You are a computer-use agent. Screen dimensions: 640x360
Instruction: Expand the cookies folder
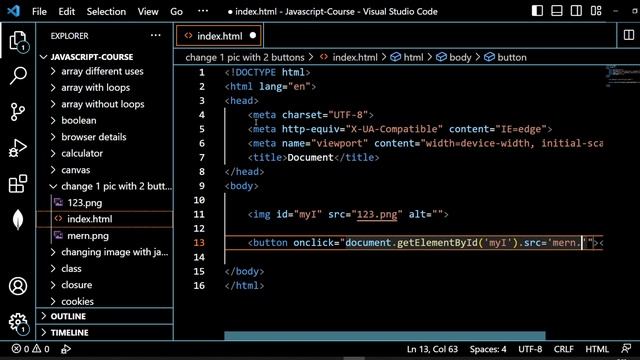[x=77, y=301]
